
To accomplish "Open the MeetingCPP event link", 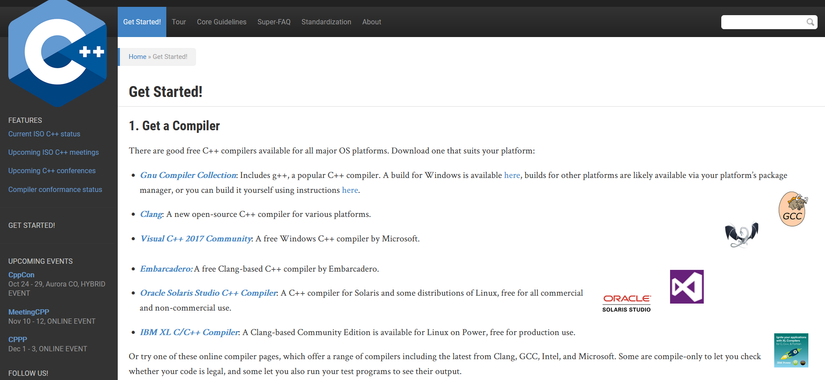I will [x=28, y=312].
